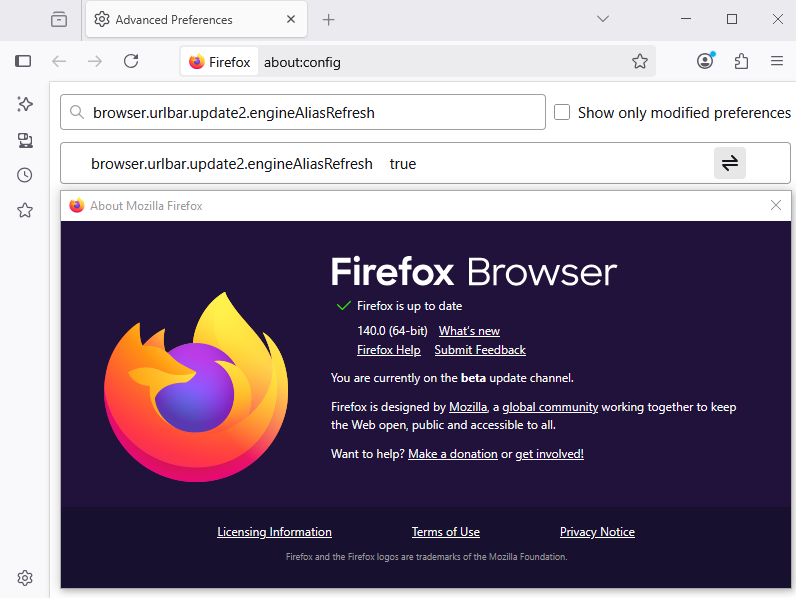Click the large Firefox logo image
Image resolution: width=796 pixels, height=598 pixels.
point(196,387)
